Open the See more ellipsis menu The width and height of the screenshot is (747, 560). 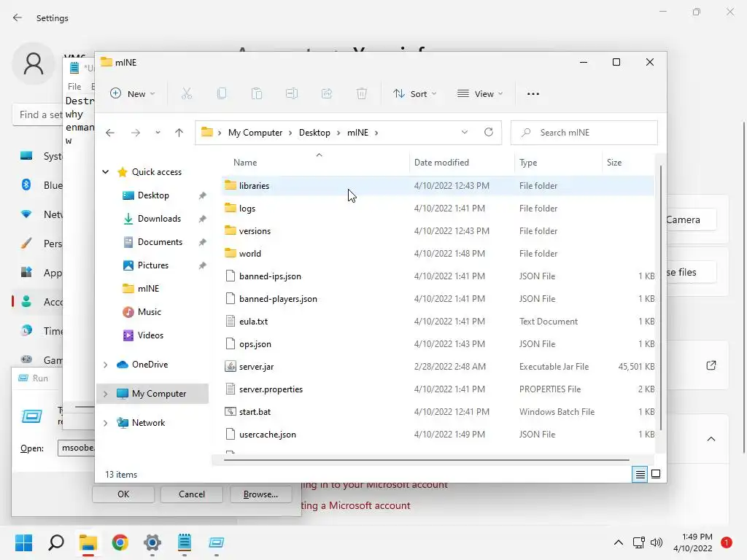pos(533,94)
